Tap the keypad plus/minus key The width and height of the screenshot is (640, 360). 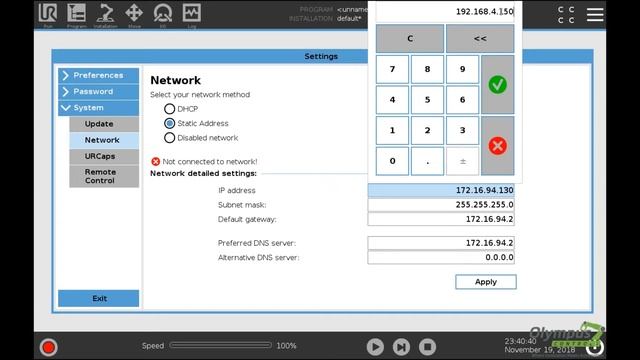click(x=462, y=161)
